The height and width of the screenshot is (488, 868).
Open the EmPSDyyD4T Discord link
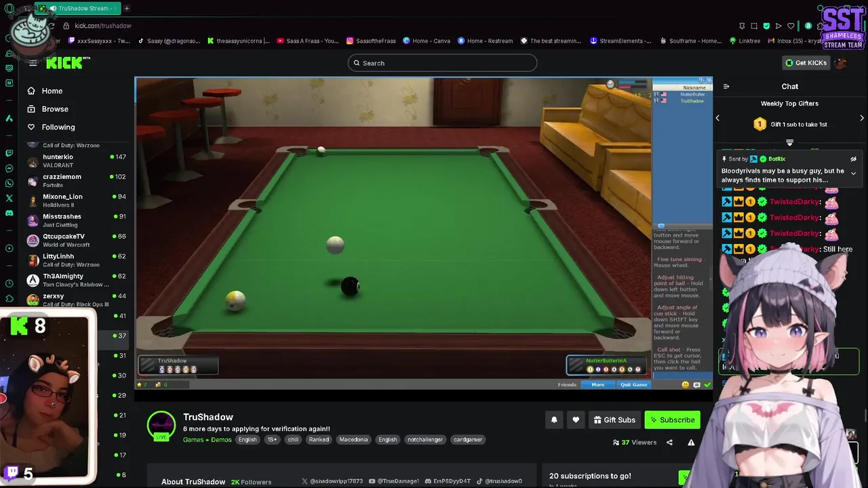tap(448, 481)
